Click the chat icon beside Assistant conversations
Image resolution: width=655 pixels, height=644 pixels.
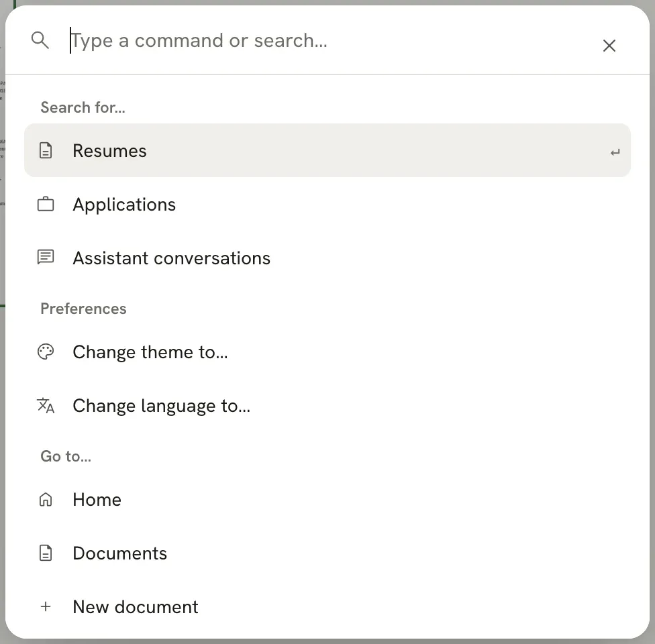[46, 258]
